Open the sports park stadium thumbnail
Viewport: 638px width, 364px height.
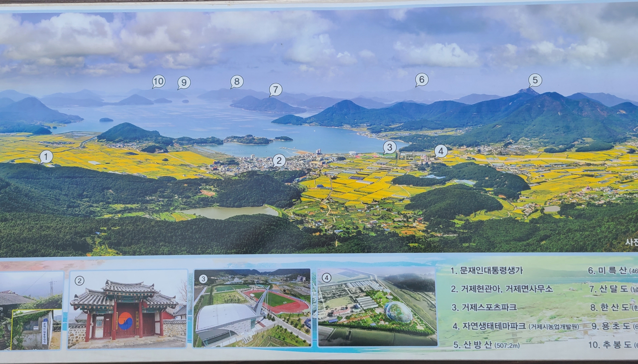click(x=252, y=308)
